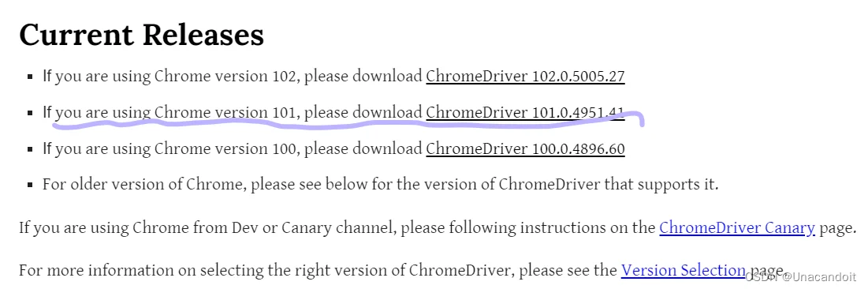Click the bullet beside Chrome version 102
Screen dimensions: 868x289
coord(30,77)
